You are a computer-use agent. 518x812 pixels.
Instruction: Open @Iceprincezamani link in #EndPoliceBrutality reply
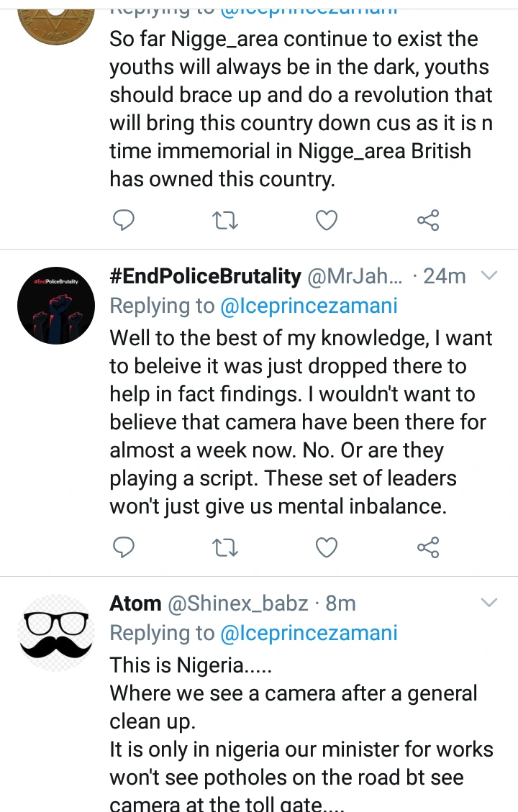click(x=308, y=306)
